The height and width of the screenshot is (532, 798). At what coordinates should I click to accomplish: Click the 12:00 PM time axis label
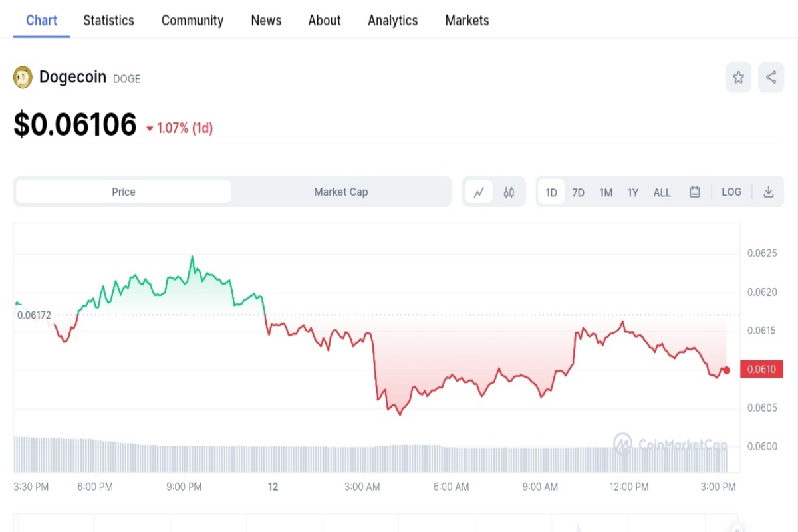[629, 487]
